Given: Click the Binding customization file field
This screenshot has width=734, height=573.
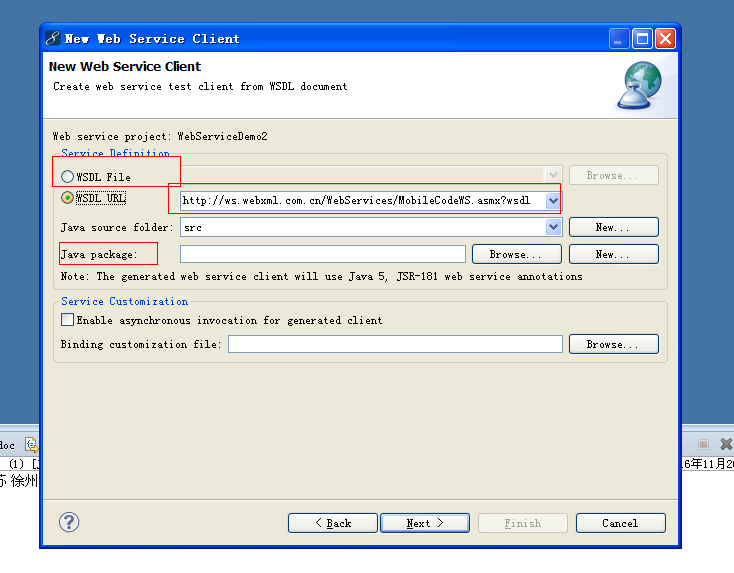Looking at the screenshot, I should [396, 344].
